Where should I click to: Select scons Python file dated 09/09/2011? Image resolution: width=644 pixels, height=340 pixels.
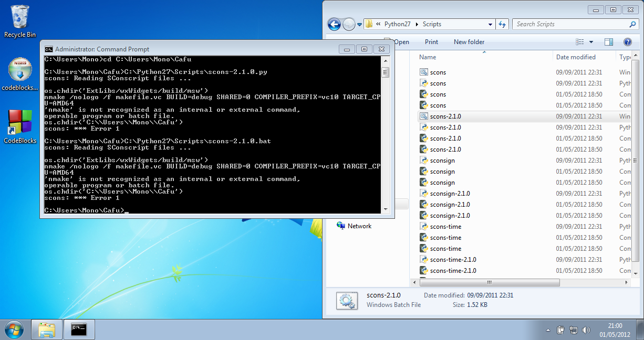pos(438,83)
